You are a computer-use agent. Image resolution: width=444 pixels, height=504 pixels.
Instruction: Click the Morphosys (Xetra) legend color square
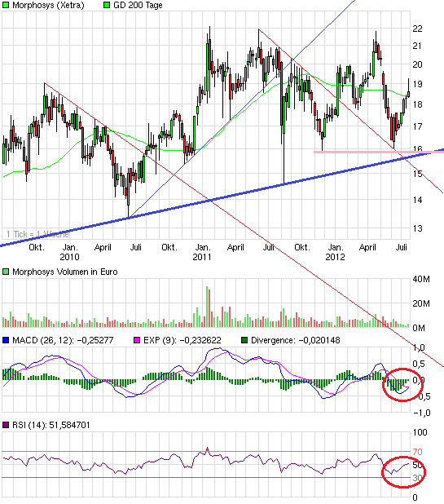point(6,5)
